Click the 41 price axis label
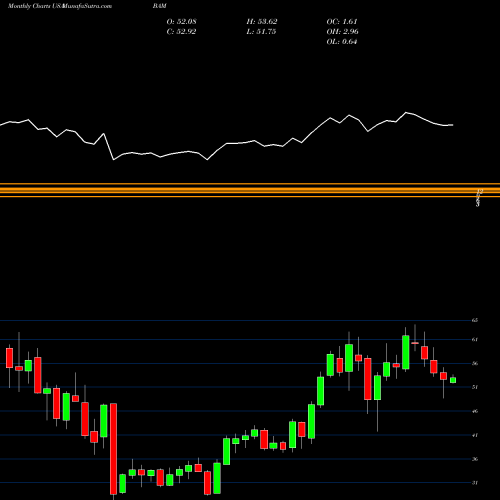The width and height of the screenshot is (500, 500). click(x=475, y=435)
